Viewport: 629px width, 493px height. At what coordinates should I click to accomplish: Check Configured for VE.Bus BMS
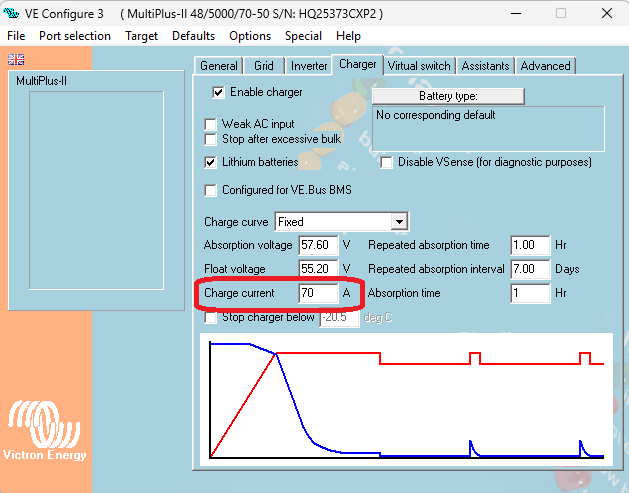tap(210, 190)
